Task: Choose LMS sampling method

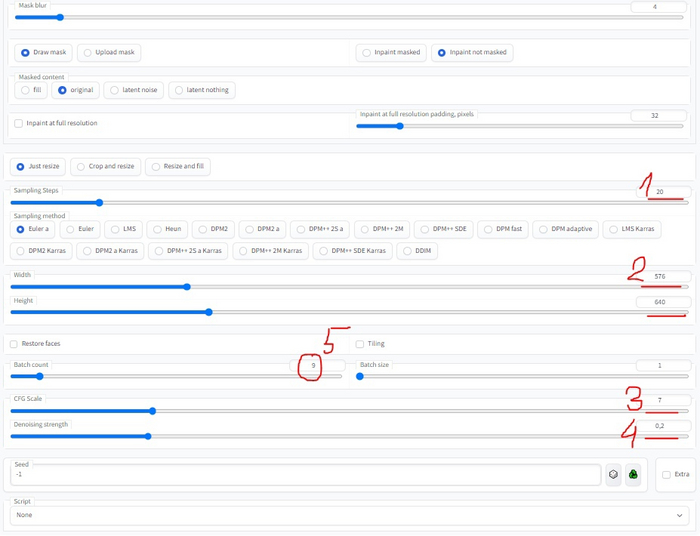Action: pyautogui.click(x=123, y=229)
